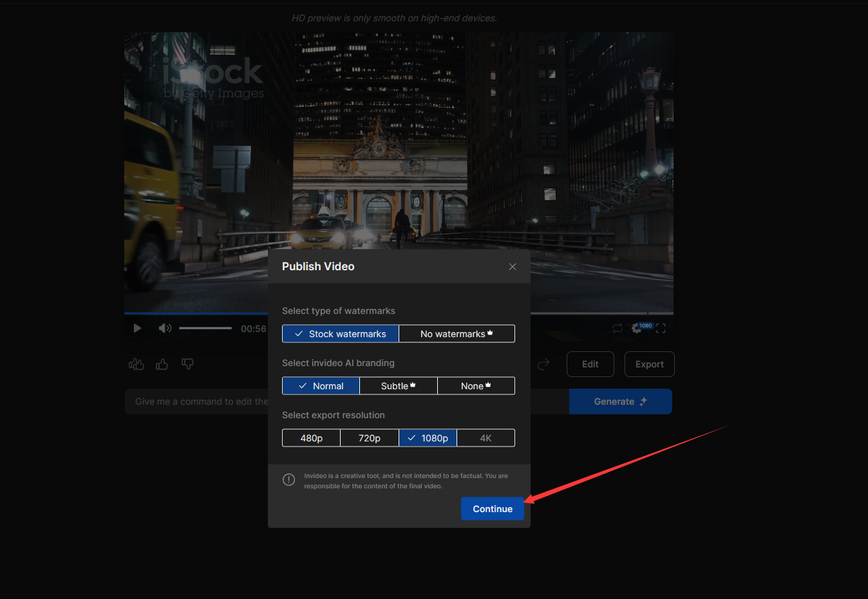Set export resolution to 1080p
Viewport: 868px width, 599px height.
[x=428, y=438]
